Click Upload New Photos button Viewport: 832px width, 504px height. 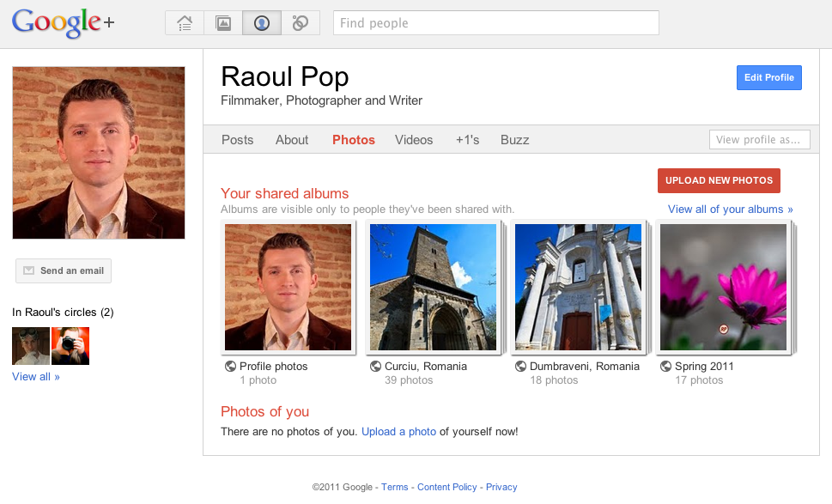click(719, 180)
